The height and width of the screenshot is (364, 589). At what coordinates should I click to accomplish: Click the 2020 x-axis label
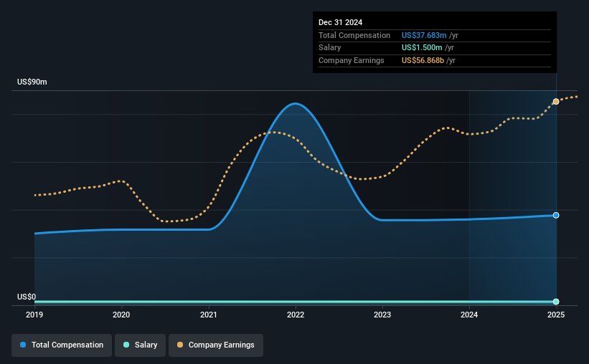coord(121,315)
